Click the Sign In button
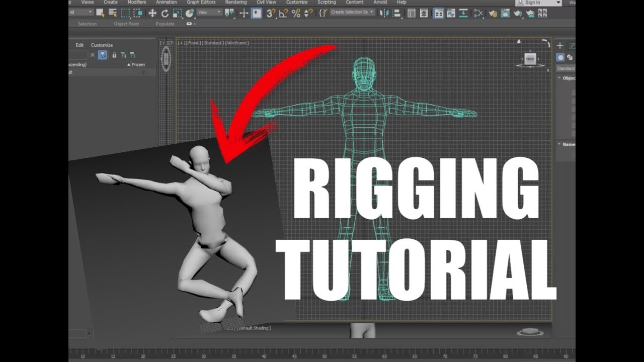The height and width of the screenshot is (362, 644). tap(532, 3)
